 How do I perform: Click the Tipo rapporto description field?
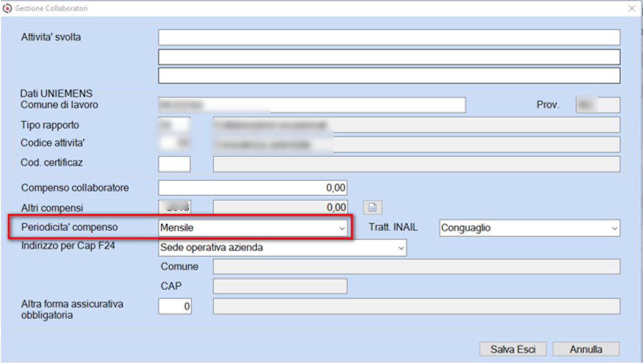point(417,124)
